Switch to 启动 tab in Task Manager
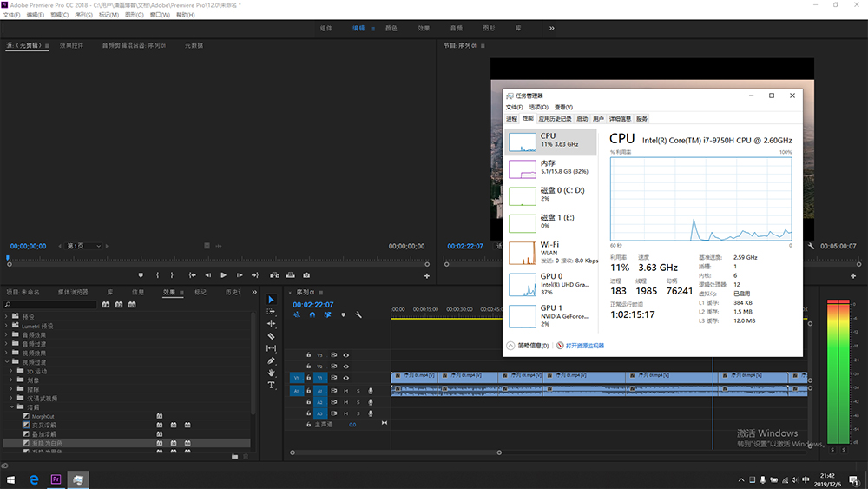Screen dimensions: 868x489 click(x=582, y=119)
